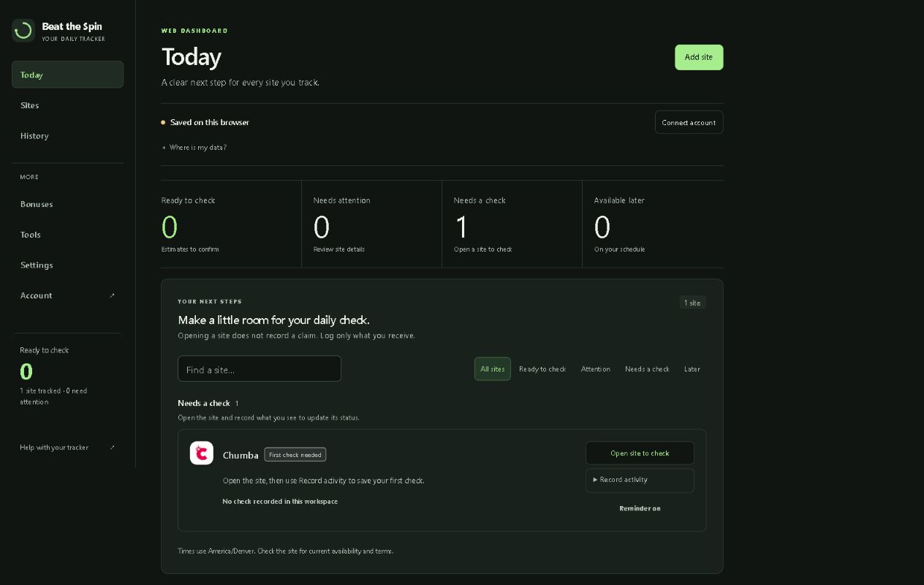Click the Needs a check stat card showing 1
The height and width of the screenshot is (585, 924).
512,224
